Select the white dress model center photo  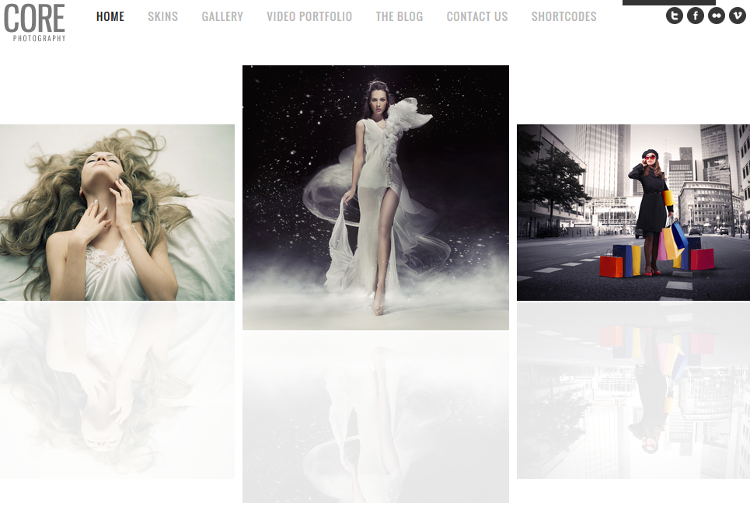(x=375, y=198)
